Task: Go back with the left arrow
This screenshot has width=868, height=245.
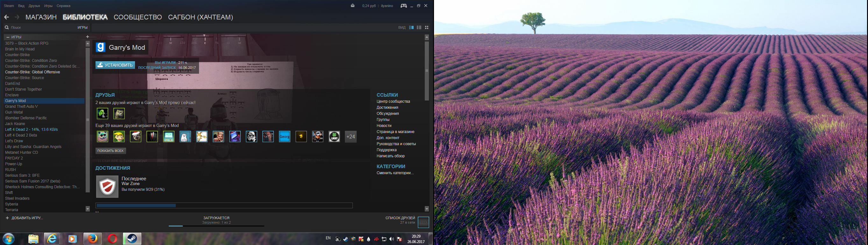Action: coord(6,17)
